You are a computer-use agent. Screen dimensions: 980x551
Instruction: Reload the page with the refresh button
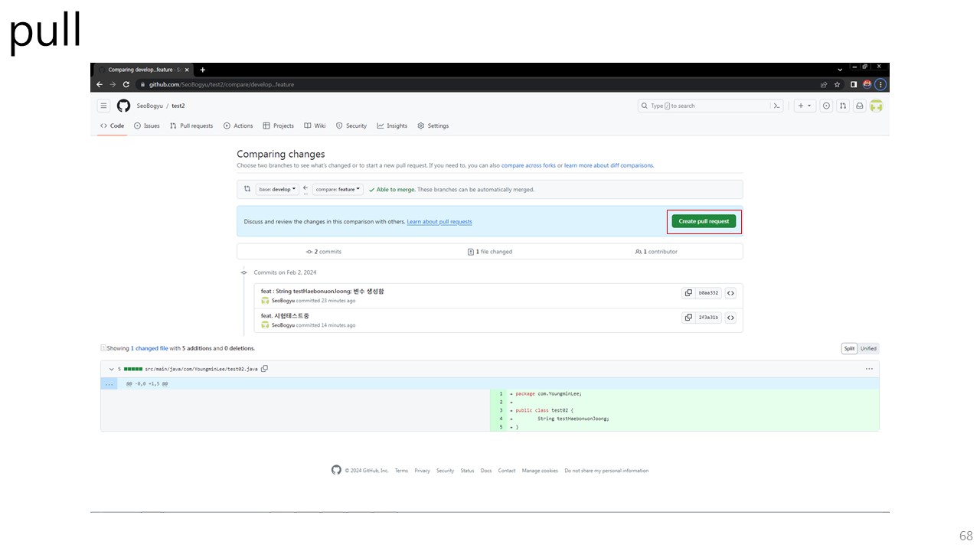point(126,84)
